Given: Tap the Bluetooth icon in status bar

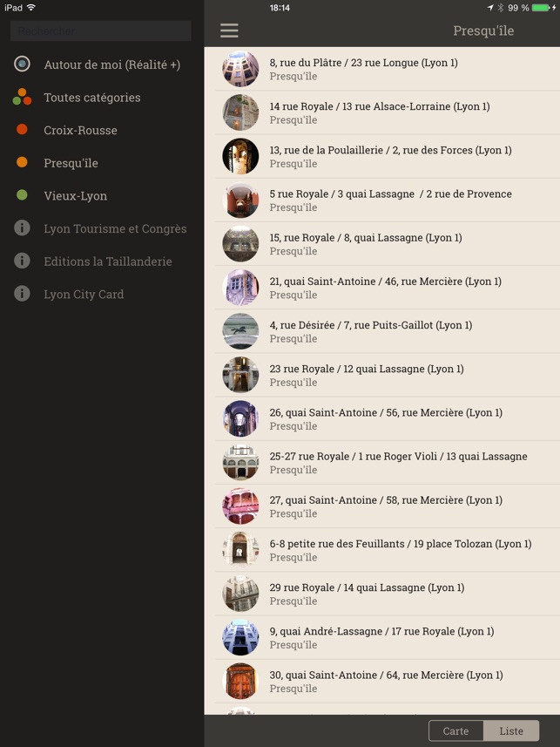Looking at the screenshot, I should click(501, 8).
